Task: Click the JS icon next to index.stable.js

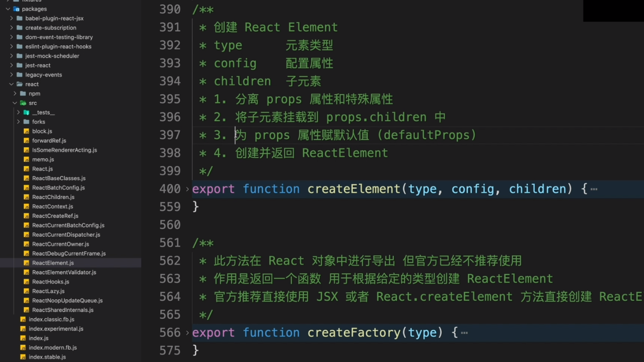Action: pyautogui.click(x=23, y=357)
